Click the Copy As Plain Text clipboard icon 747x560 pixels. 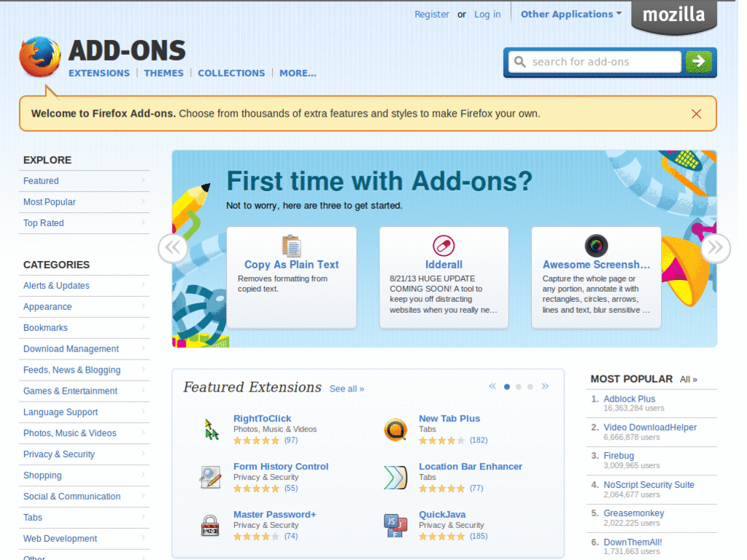click(291, 246)
